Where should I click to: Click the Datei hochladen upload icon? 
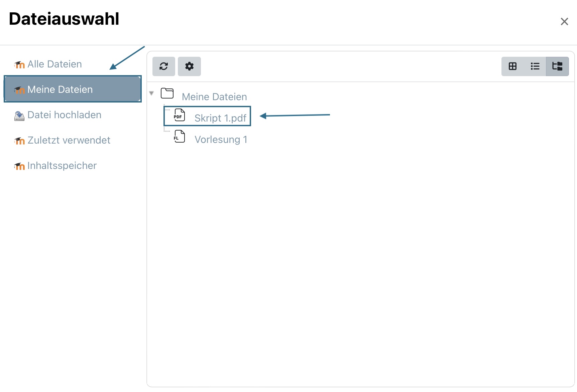click(19, 116)
